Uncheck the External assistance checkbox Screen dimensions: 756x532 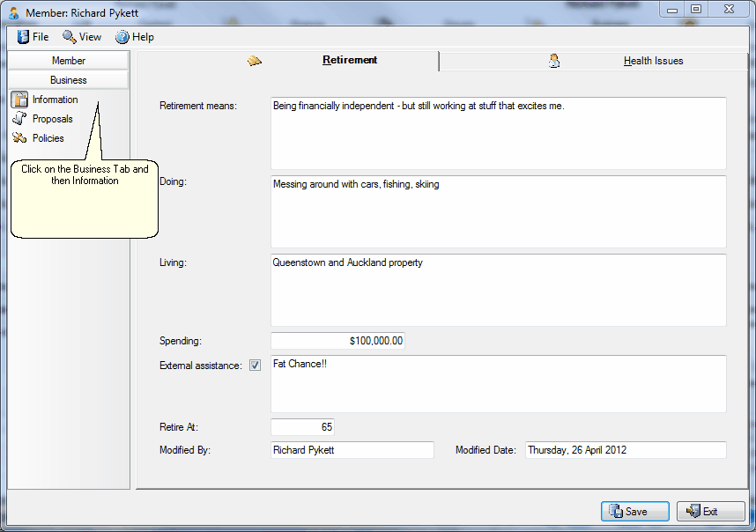click(x=255, y=366)
